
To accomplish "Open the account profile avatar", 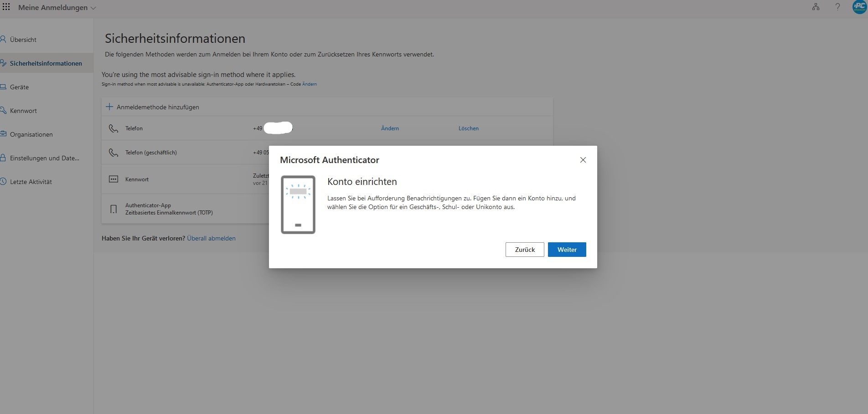I will [x=859, y=7].
